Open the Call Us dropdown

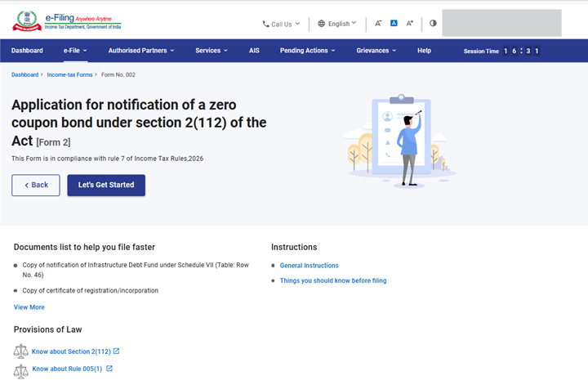281,24
